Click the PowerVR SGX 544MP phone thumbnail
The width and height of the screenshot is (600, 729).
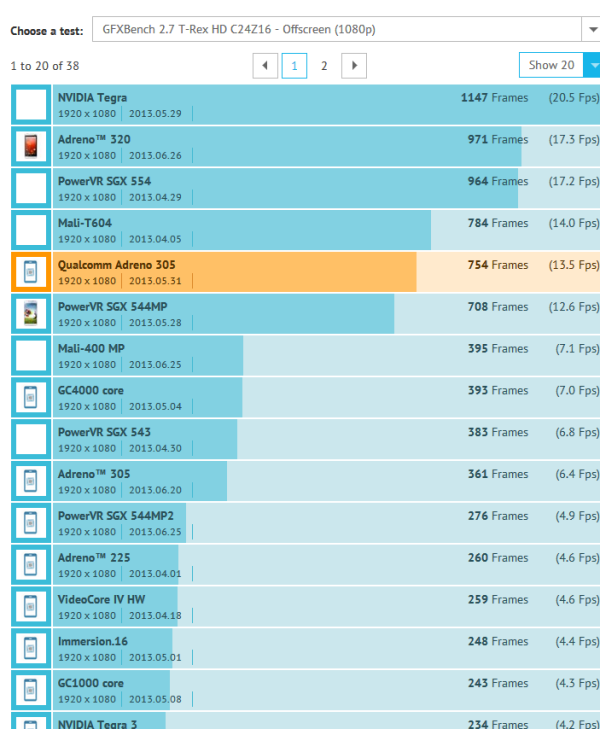click(x=31, y=314)
